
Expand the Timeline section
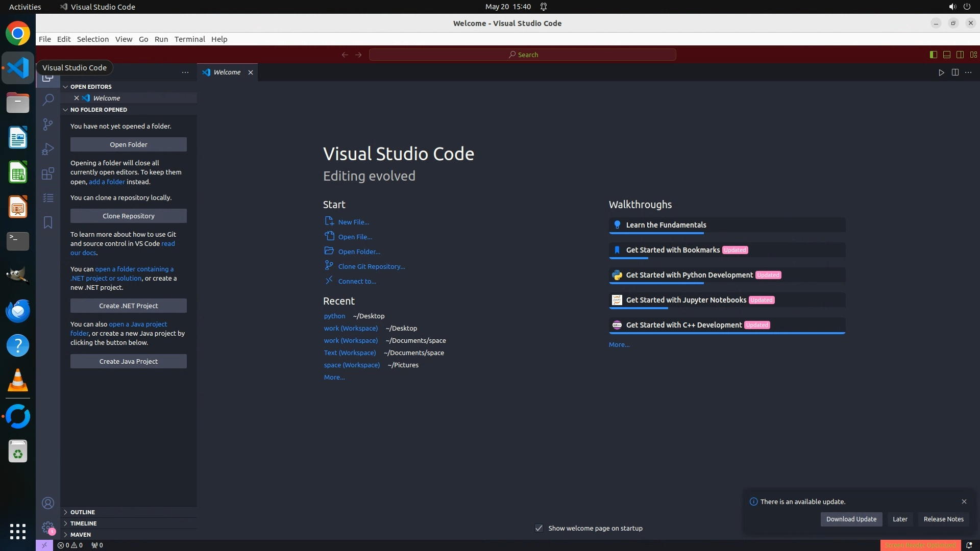(x=83, y=523)
